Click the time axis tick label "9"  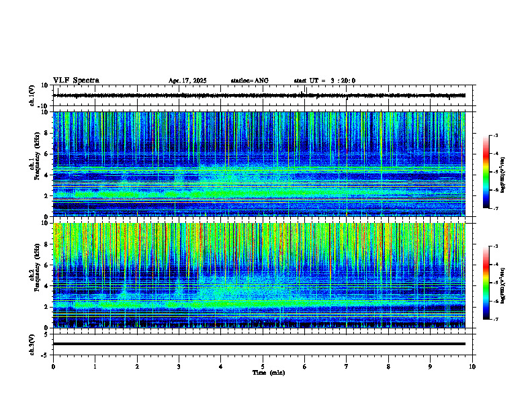(430, 367)
